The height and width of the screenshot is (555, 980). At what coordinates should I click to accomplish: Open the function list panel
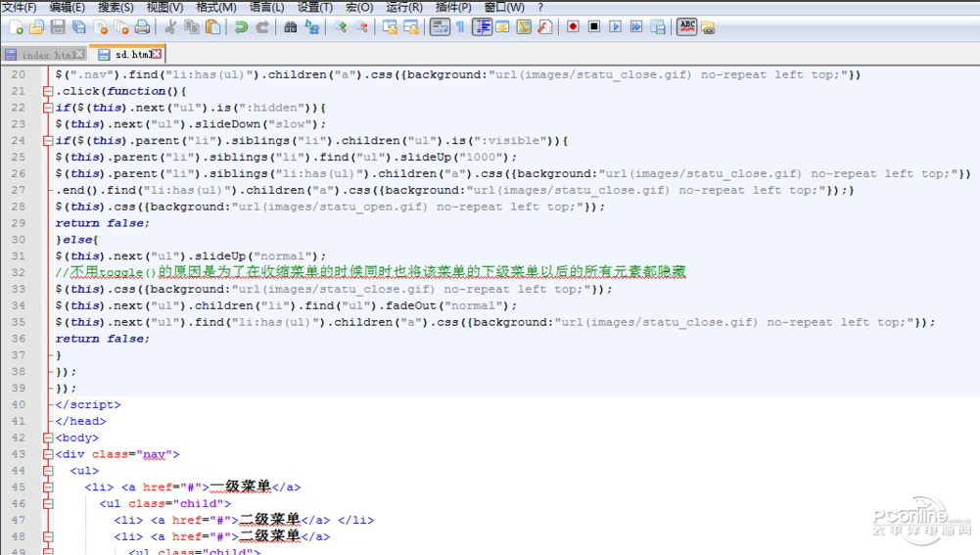point(545,26)
